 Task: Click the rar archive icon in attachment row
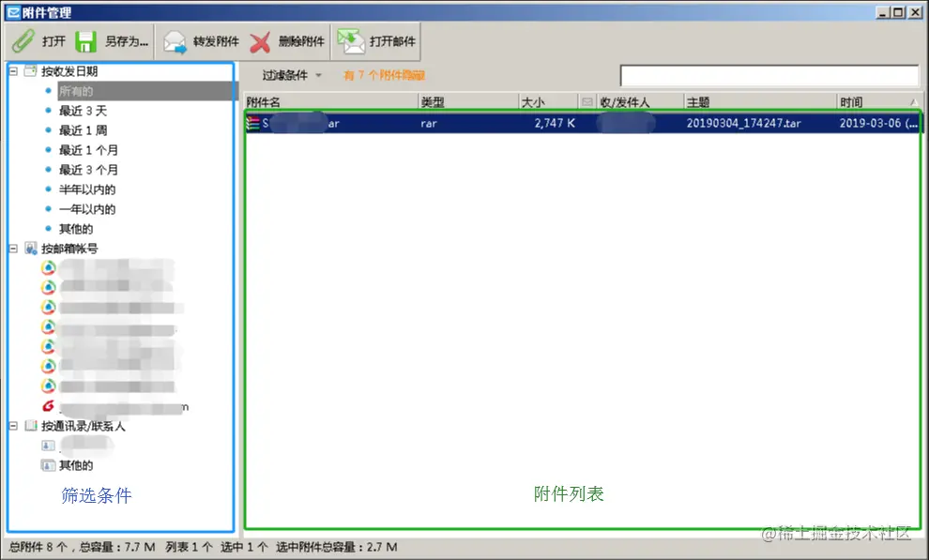(253, 123)
